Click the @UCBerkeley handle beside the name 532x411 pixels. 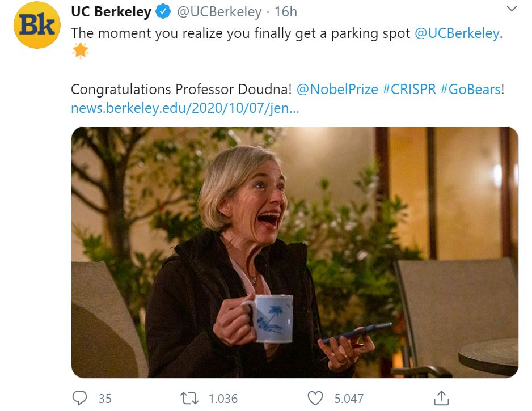click(219, 11)
